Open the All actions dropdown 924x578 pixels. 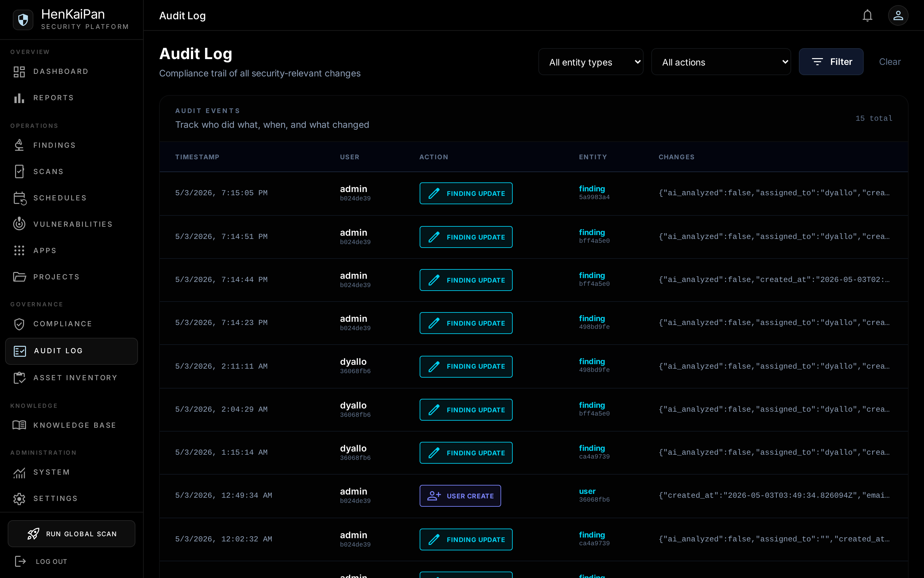coord(721,62)
